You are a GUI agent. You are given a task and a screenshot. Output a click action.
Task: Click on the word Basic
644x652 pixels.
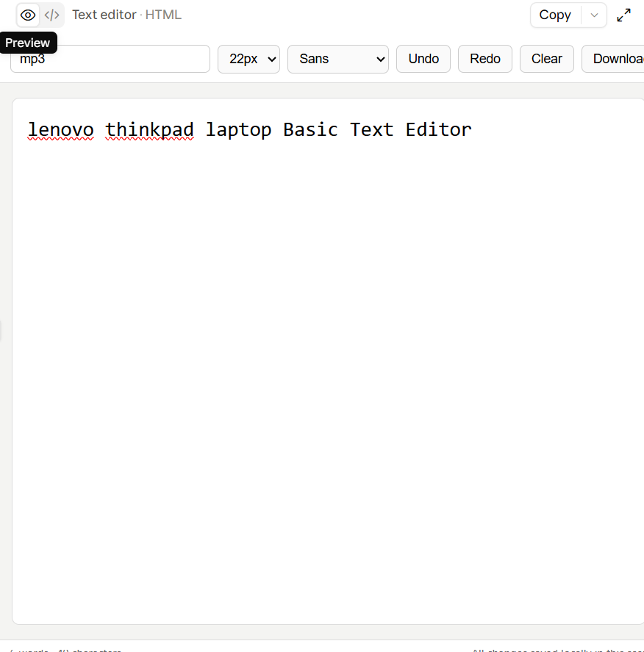pos(310,129)
